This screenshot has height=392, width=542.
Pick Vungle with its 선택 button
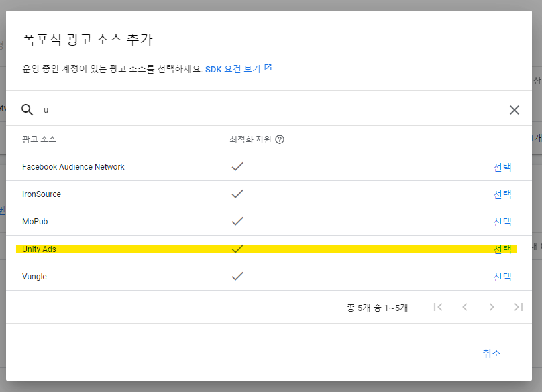(502, 277)
